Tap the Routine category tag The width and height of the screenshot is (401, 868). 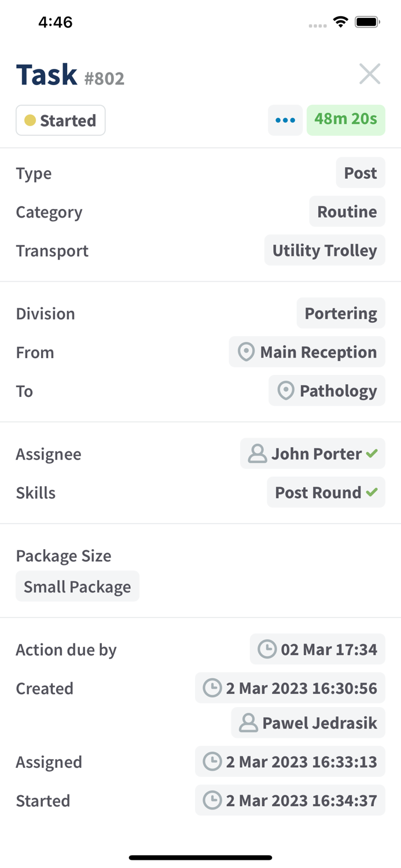[347, 211]
